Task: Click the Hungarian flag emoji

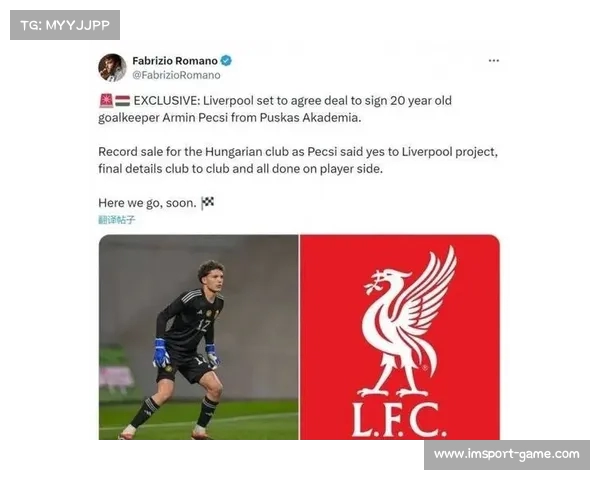Action: tap(122, 101)
